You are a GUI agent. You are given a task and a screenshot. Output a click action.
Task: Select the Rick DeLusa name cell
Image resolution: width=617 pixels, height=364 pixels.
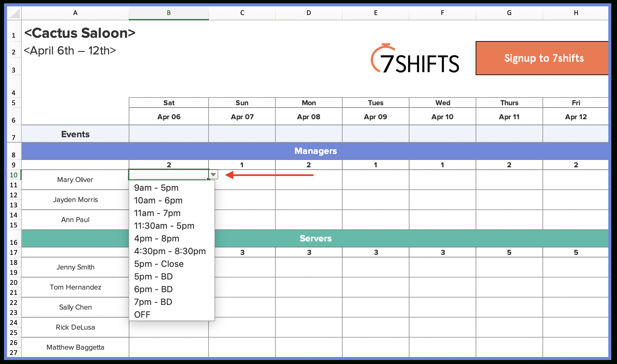(75, 327)
